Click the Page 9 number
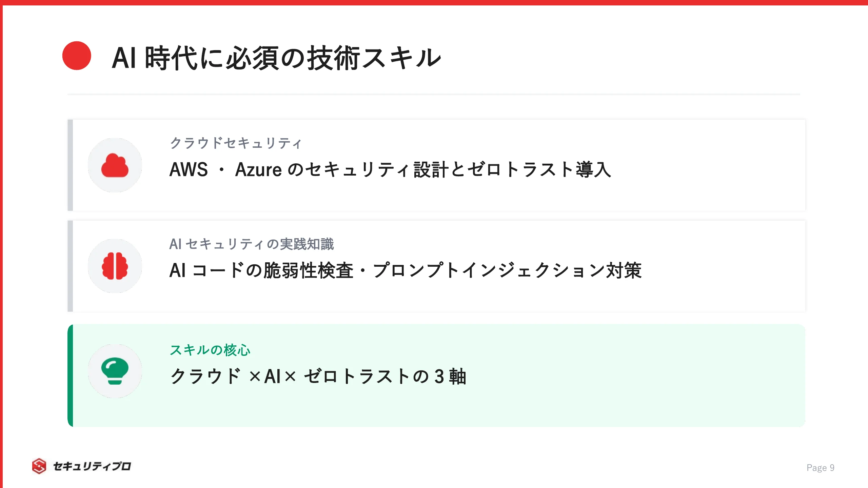The width and height of the screenshot is (868, 488). pyautogui.click(x=821, y=468)
